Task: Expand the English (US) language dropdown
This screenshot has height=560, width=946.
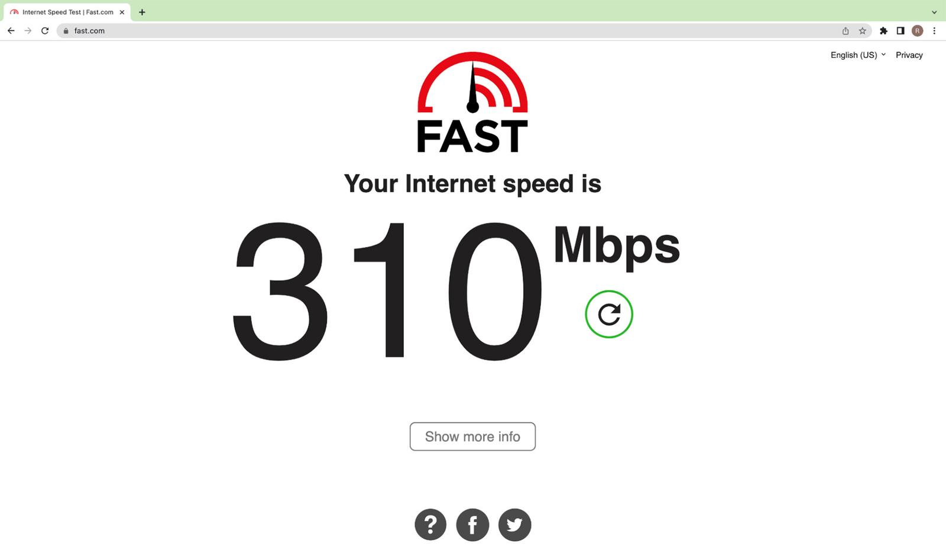Action: pos(858,55)
